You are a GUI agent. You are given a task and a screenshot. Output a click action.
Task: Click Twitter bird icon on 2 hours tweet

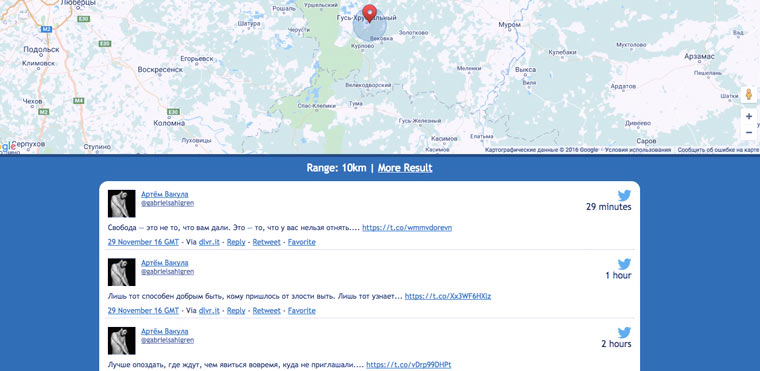[624, 332]
